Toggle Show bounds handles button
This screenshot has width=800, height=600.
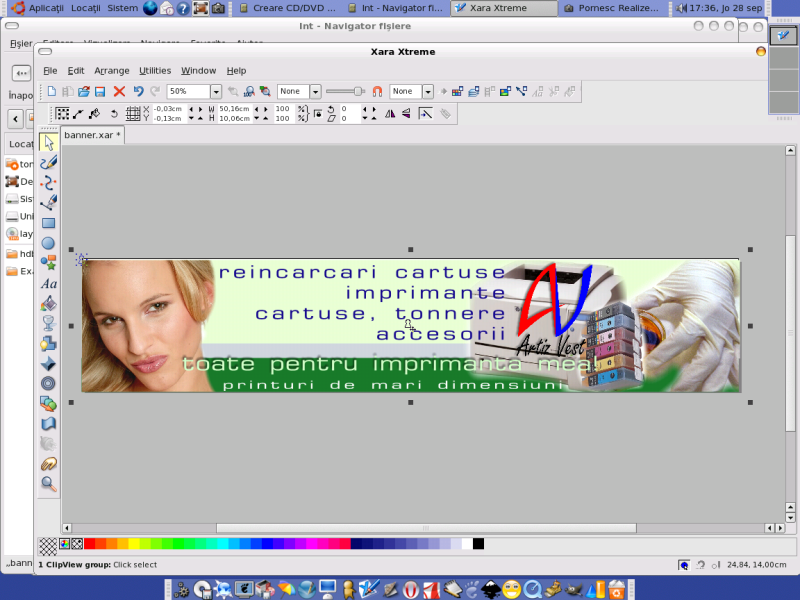coord(62,113)
